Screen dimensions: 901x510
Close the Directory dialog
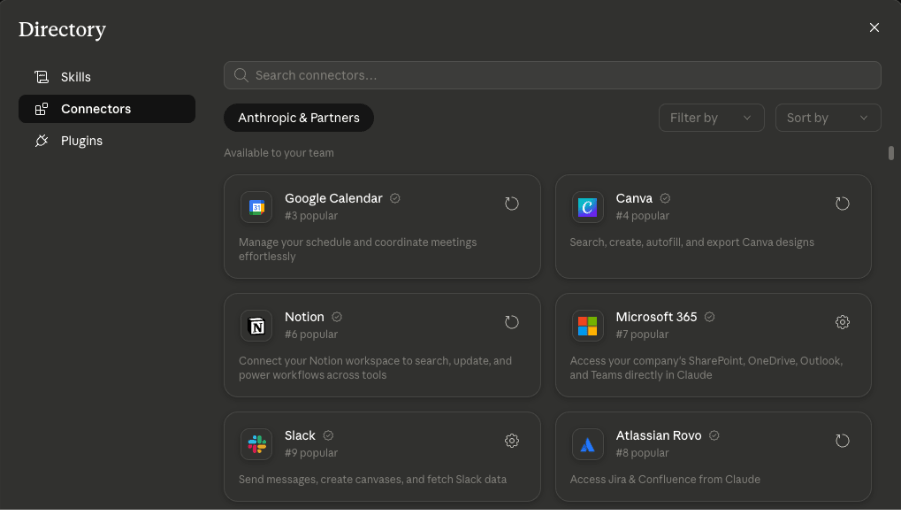(874, 28)
